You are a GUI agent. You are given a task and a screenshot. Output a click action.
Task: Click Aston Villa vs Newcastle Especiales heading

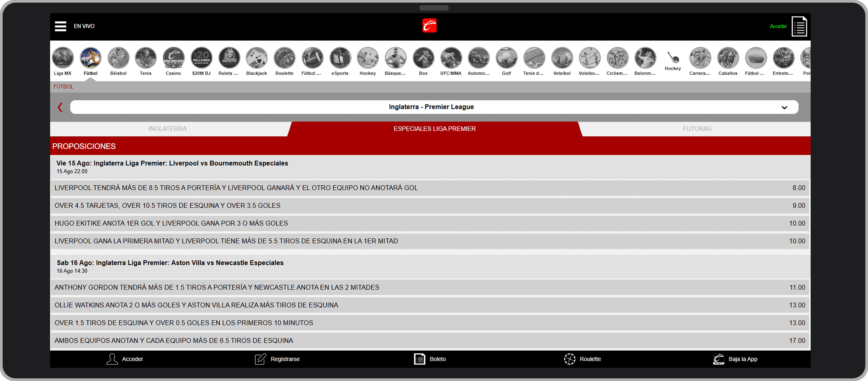click(x=170, y=263)
